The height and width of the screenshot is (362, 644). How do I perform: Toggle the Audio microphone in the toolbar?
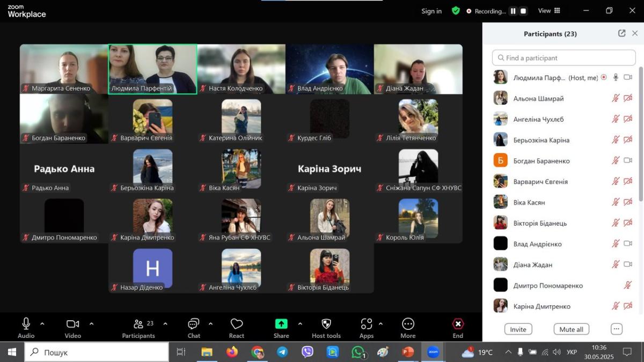tap(26, 323)
